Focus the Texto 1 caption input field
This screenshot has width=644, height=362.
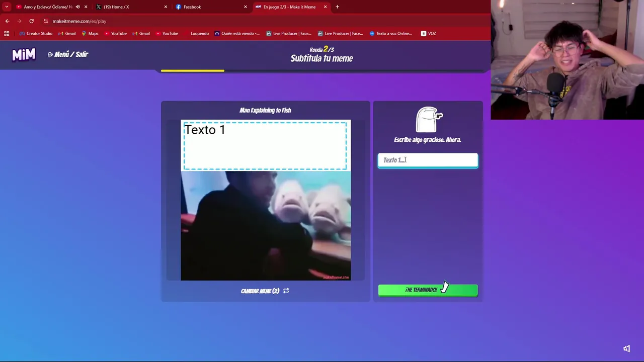pos(428,160)
